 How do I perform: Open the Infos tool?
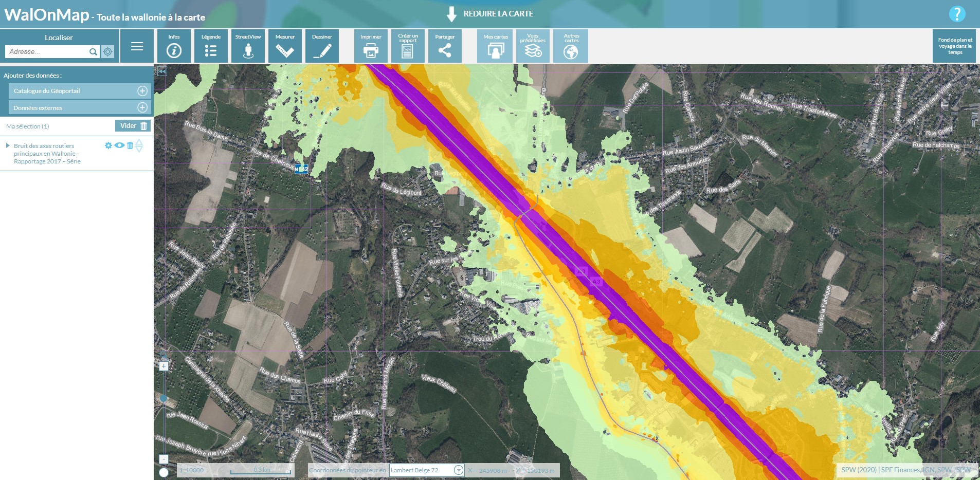pyautogui.click(x=174, y=46)
